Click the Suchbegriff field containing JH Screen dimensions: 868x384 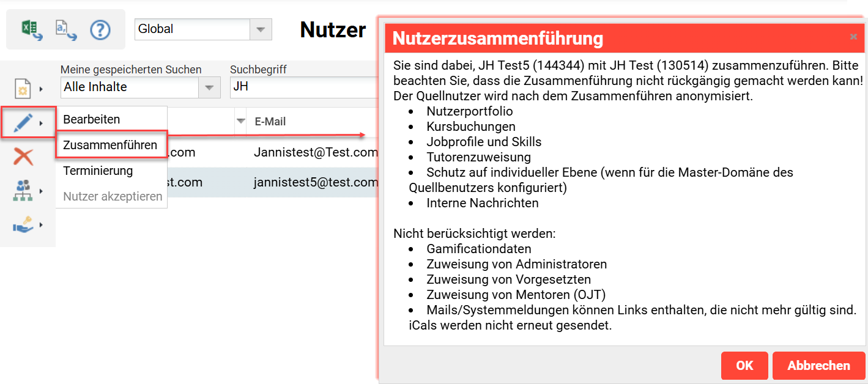(x=303, y=87)
